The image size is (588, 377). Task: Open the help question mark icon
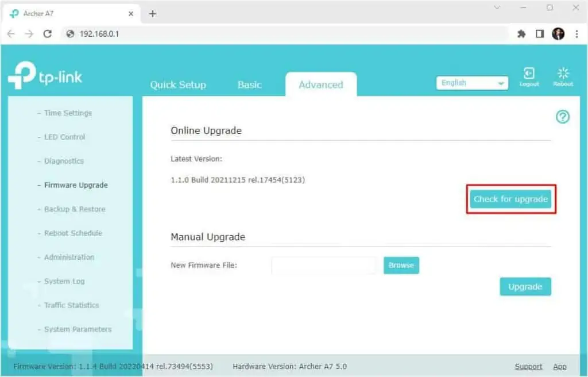tap(563, 117)
